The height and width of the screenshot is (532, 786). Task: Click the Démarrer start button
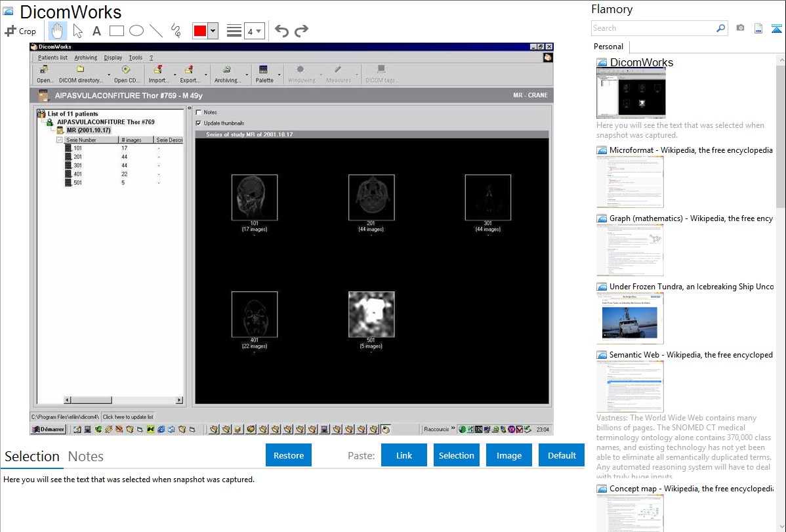49,429
